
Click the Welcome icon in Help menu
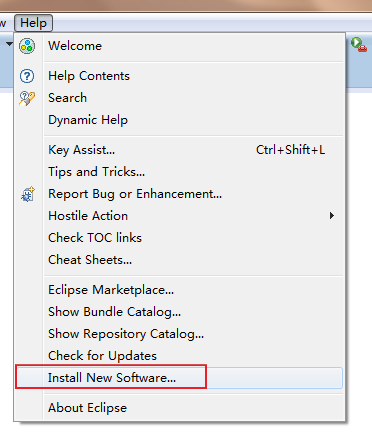coord(27,46)
